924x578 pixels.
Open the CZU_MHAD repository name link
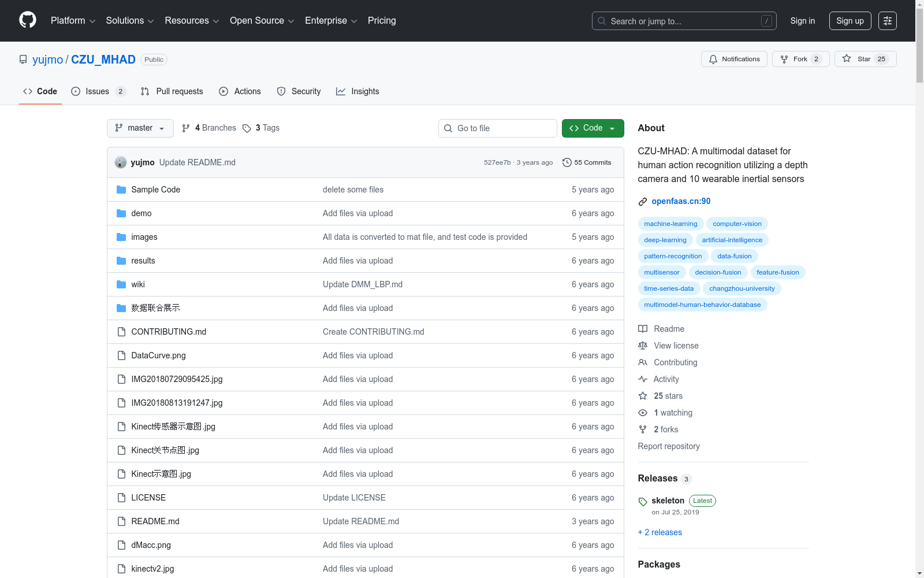click(103, 60)
